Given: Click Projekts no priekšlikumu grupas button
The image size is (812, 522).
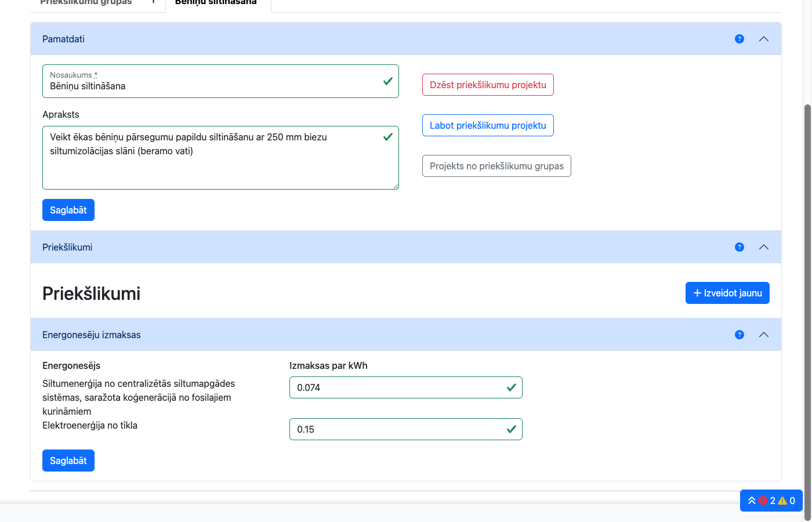Looking at the screenshot, I should coord(496,166).
